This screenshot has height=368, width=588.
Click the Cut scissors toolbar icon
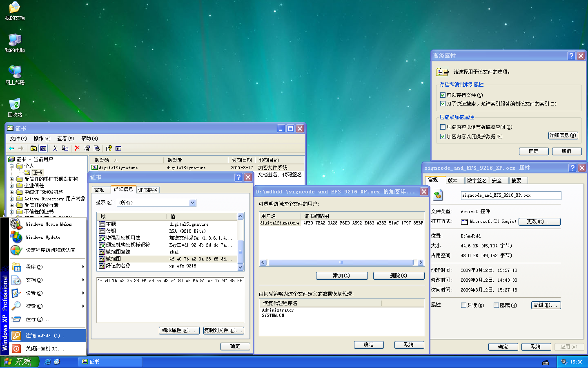click(x=55, y=148)
